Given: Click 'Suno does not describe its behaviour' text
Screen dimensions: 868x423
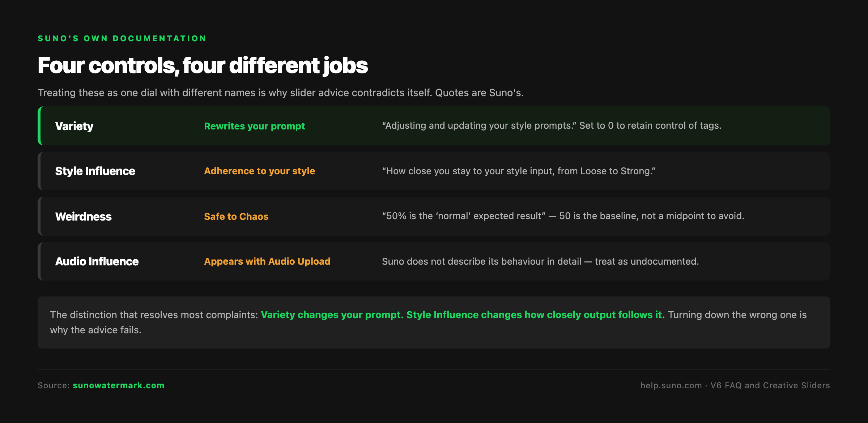Looking at the screenshot, I should point(540,261).
